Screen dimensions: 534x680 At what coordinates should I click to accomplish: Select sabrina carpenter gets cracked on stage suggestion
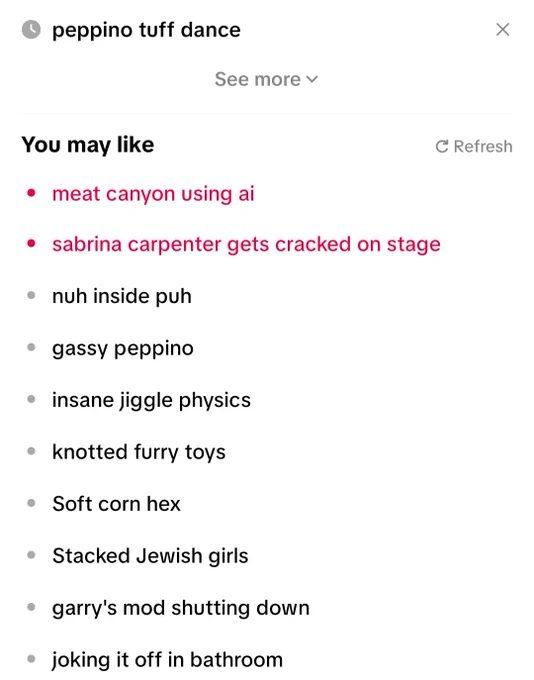pos(246,244)
